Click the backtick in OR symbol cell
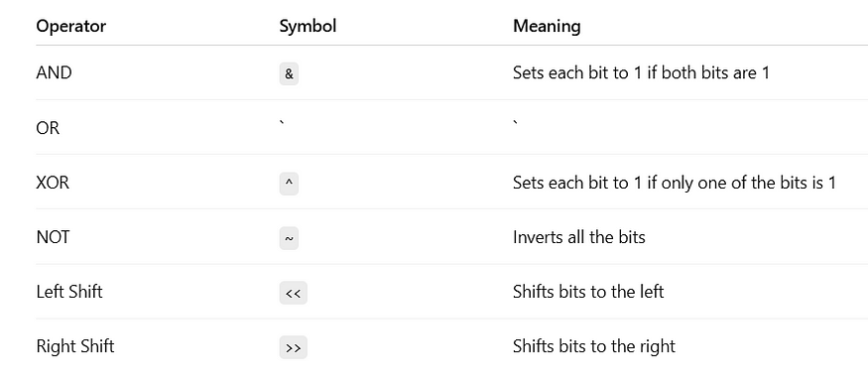 pos(282,122)
